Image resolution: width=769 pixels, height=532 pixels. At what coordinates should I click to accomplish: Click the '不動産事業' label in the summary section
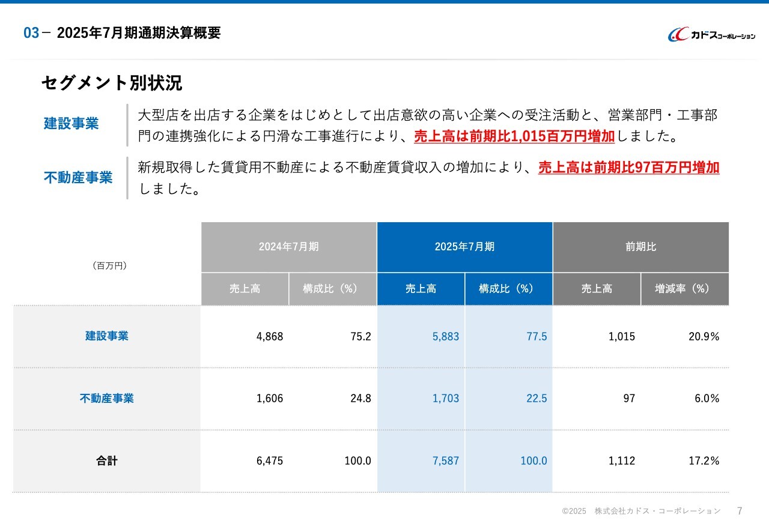(78, 178)
